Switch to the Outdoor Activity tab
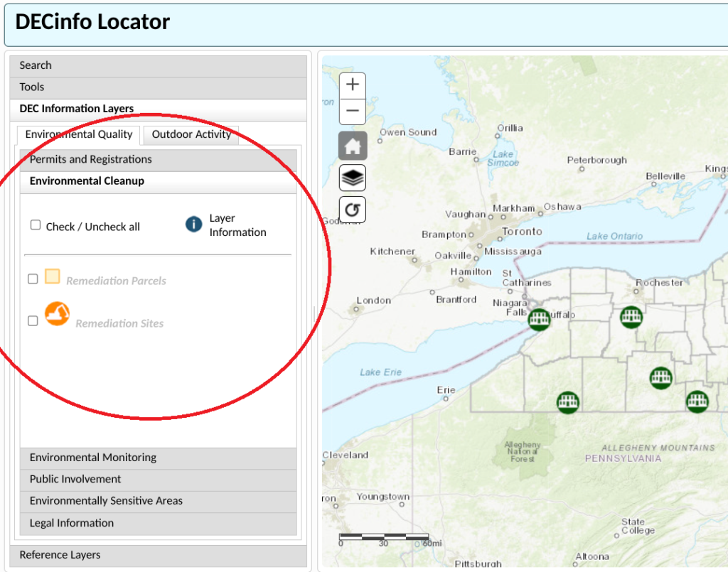Viewport: 728px width, 572px height. pos(191,134)
